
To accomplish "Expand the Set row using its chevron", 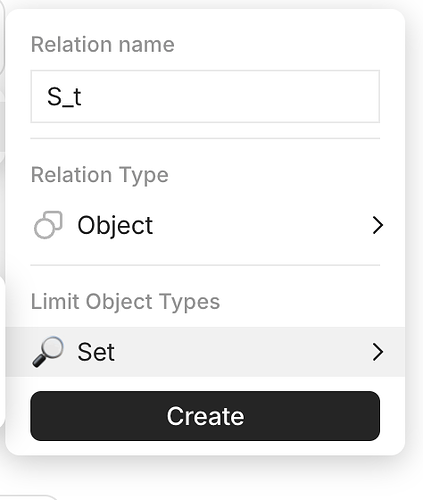I will [x=378, y=352].
